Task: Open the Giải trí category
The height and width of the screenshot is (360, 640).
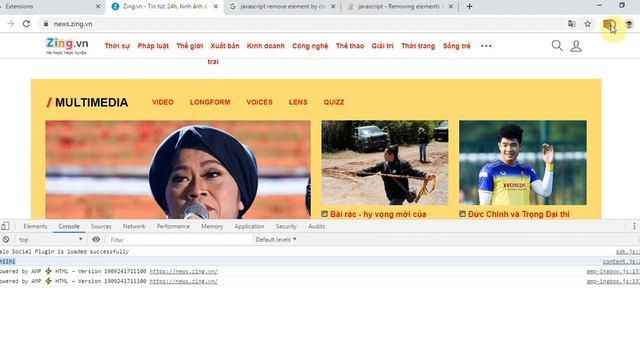Action: pyautogui.click(x=382, y=46)
